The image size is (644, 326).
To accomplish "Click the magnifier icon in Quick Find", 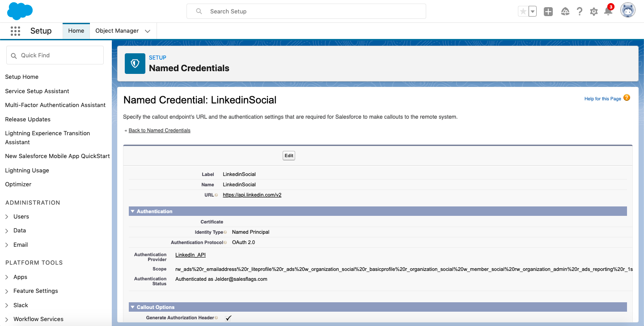I will point(14,56).
